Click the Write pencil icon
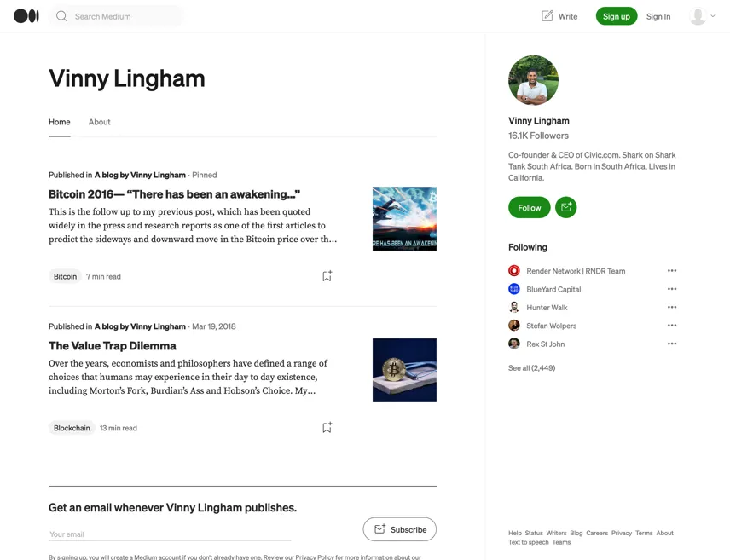Viewport: 730px width, 560px height. pos(547,16)
